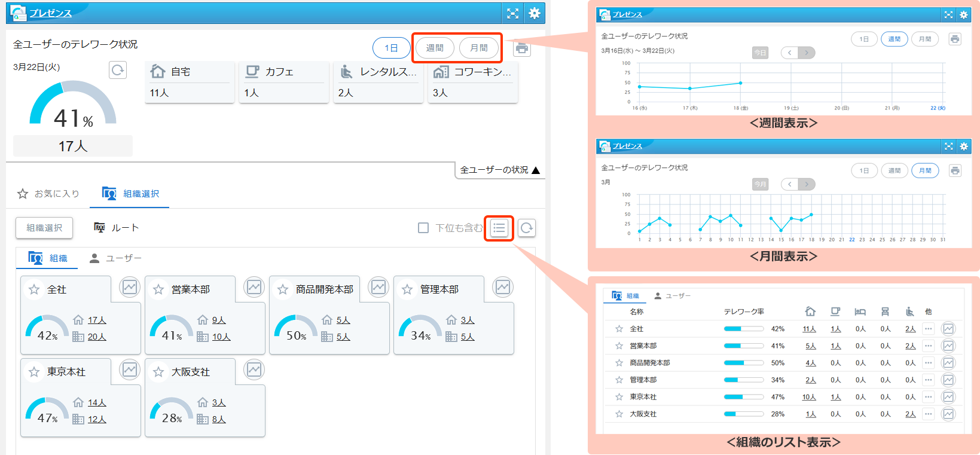Favorite 営業本部 using its star icon
This screenshot has height=455, width=980.
coord(158,289)
